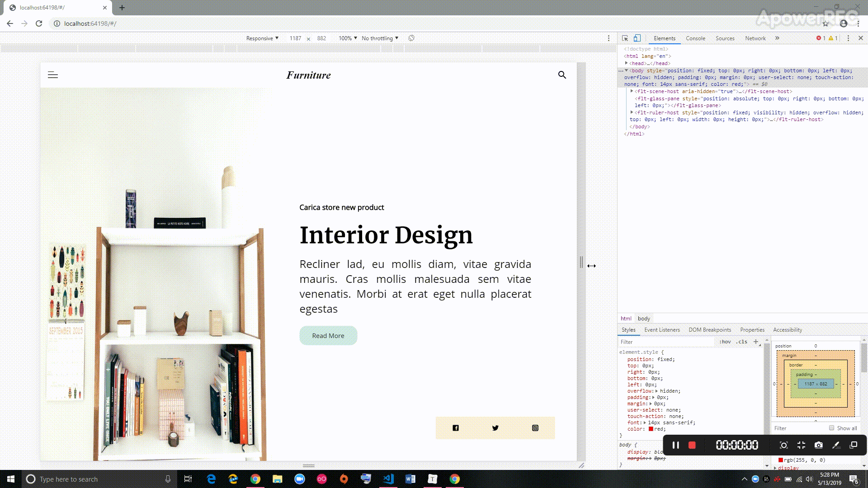Click the search magnifier icon on webpage
The image size is (868, 488).
coord(562,75)
